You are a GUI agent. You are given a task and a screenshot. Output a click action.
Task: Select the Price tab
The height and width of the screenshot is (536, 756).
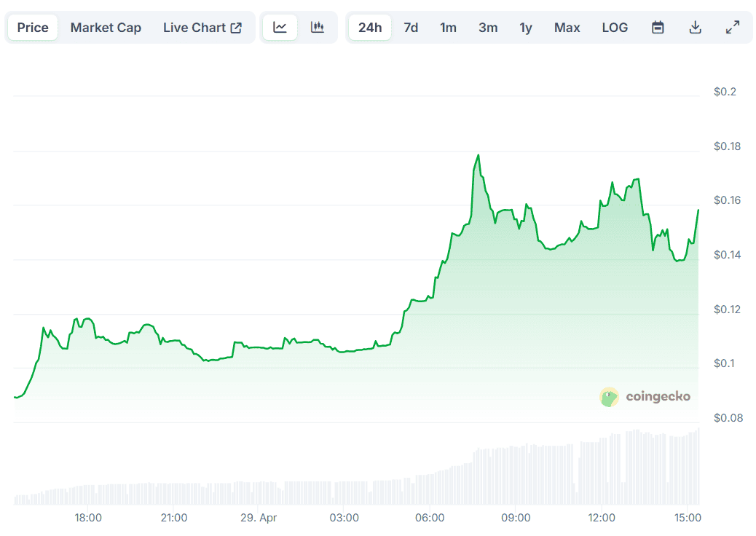[x=33, y=28]
